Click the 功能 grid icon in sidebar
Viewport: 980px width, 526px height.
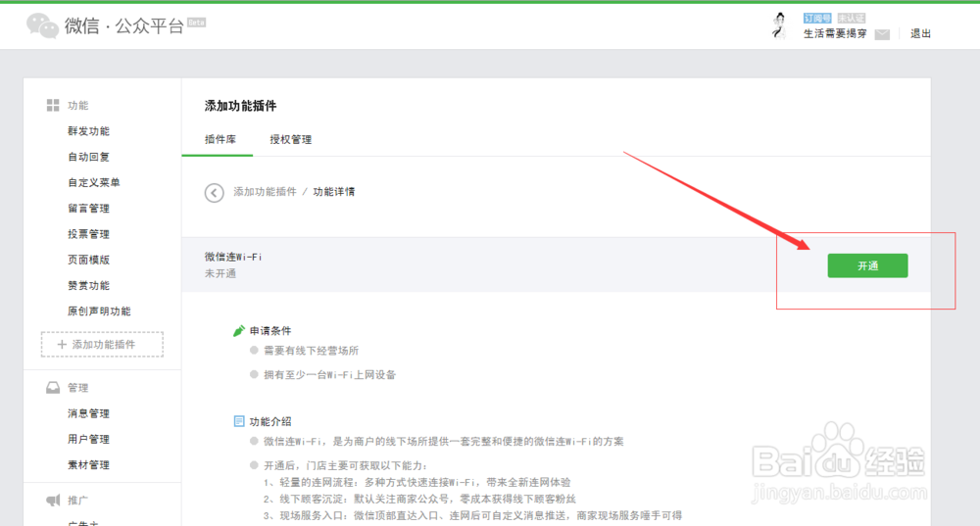53,105
